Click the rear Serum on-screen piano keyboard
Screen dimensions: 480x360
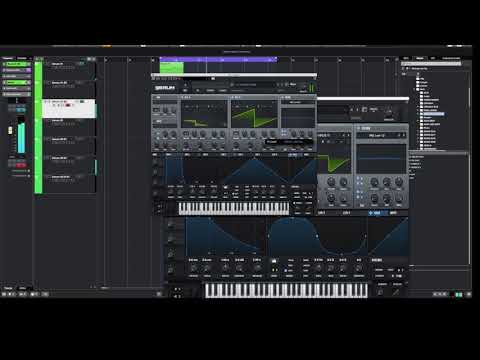(287, 290)
